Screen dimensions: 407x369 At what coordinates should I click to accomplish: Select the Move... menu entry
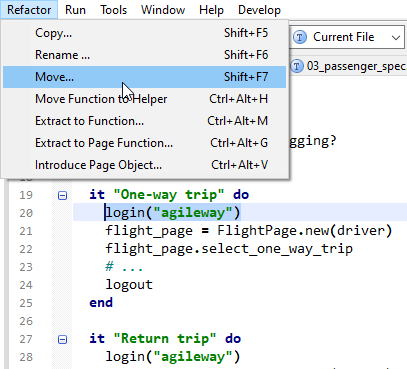(x=145, y=77)
